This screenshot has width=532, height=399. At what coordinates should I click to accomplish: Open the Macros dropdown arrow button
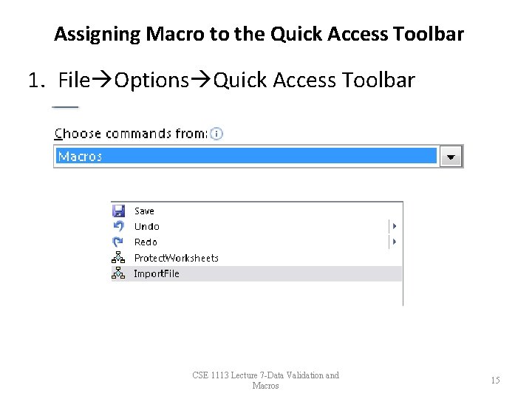coord(451,157)
